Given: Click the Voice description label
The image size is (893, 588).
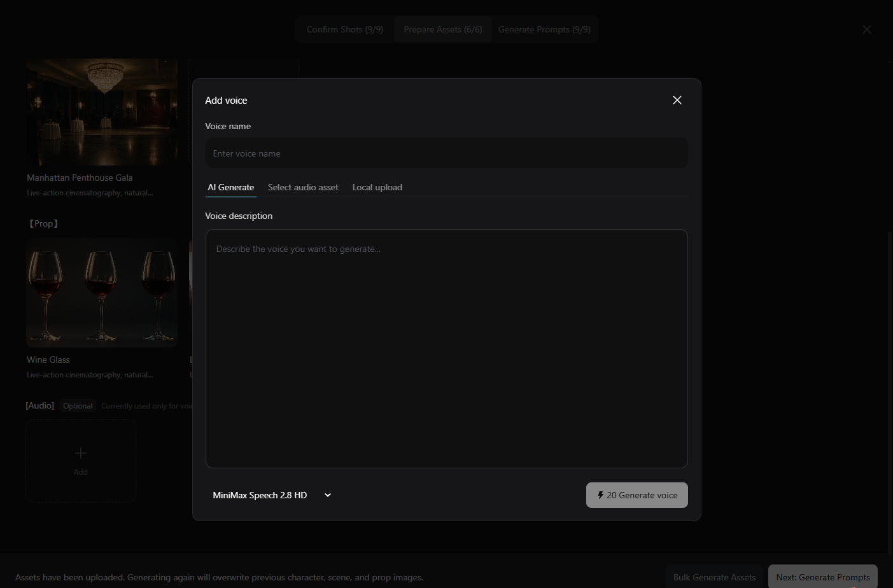Looking at the screenshot, I should [239, 216].
